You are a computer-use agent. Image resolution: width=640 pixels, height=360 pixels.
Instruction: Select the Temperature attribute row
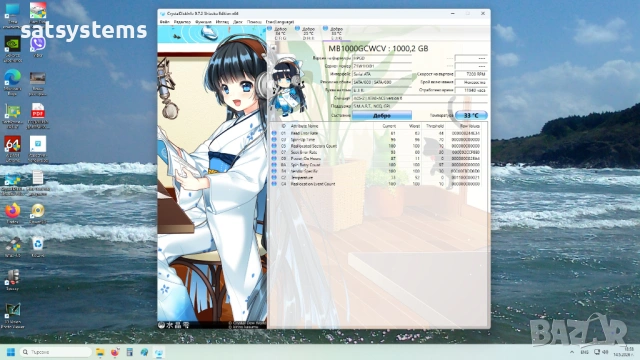376,178
